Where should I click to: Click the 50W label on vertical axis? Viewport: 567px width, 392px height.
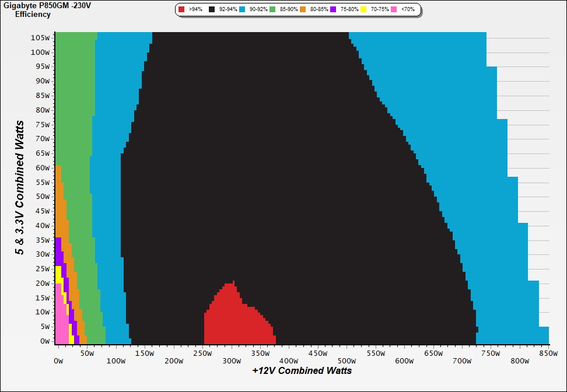(x=43, y=196)
